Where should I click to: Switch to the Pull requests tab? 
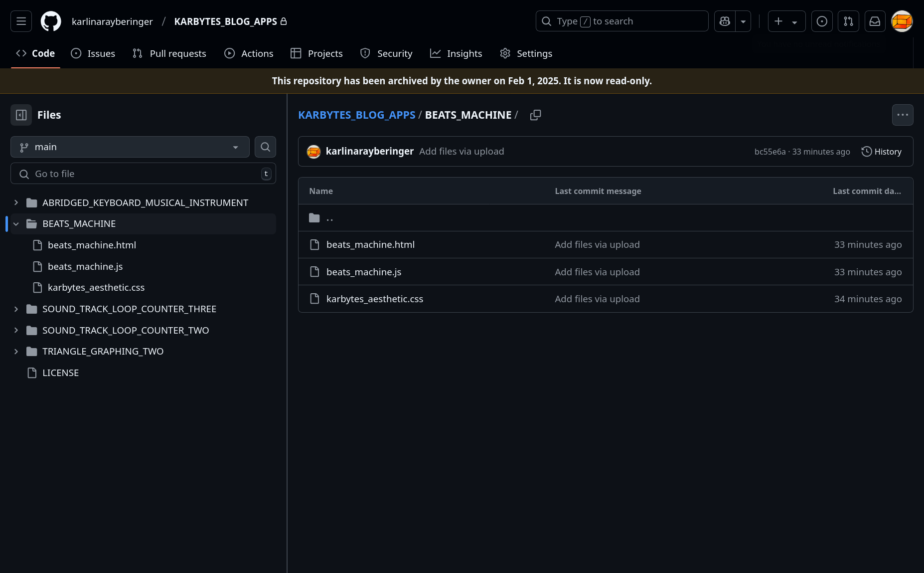(x=169, y=53)
